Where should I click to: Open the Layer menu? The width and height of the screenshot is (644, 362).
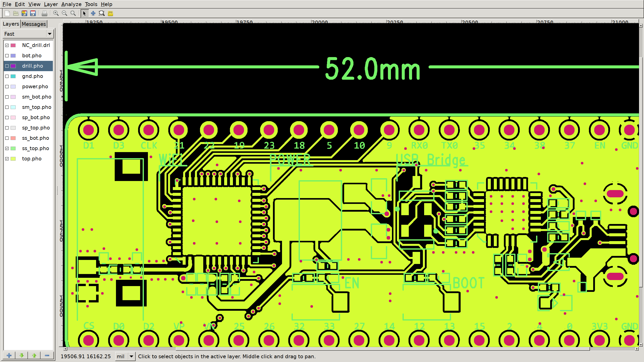pyautogui.click(x=51, y=4)
